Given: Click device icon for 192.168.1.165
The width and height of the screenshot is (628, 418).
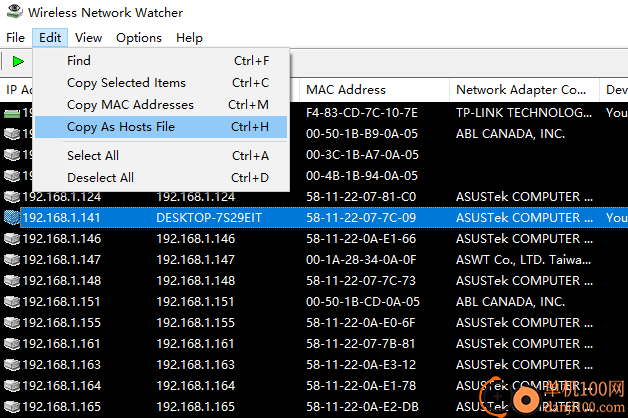Looking at the screenshot, I should [12, 407].
